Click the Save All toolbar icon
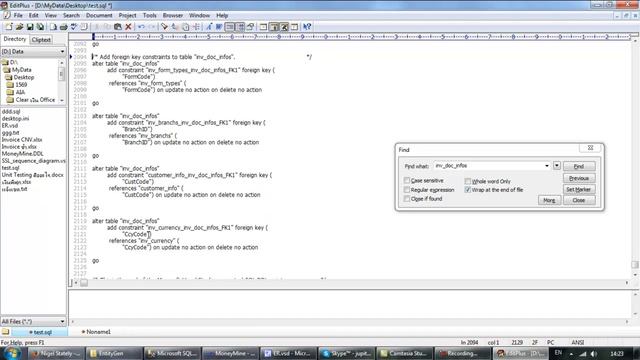Image resolution: width=640 pixels, height=360 pixels. (40, 27)
